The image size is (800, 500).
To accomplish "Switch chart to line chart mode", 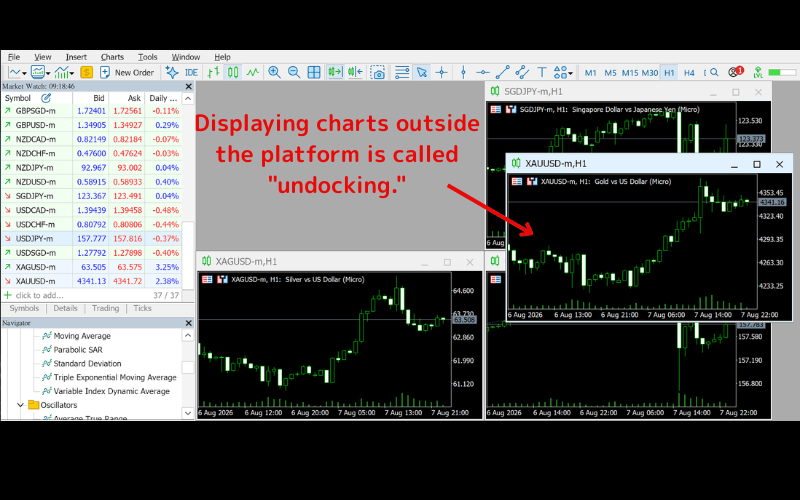I will click(253, 72).
